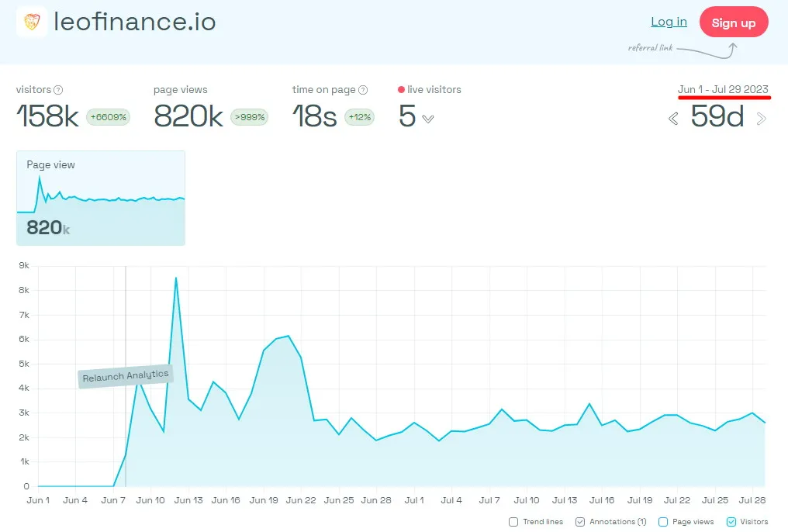This screenshot has height=532, width=788.
Task: Click the live visitors count 5
Action: pyautogui.click(x=407, y=116)
